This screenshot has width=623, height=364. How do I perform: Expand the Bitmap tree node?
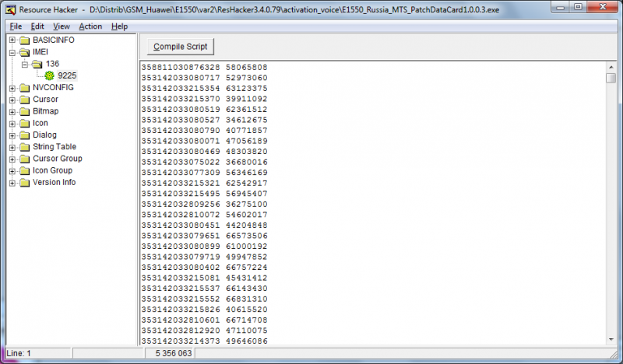coord(12,112)
